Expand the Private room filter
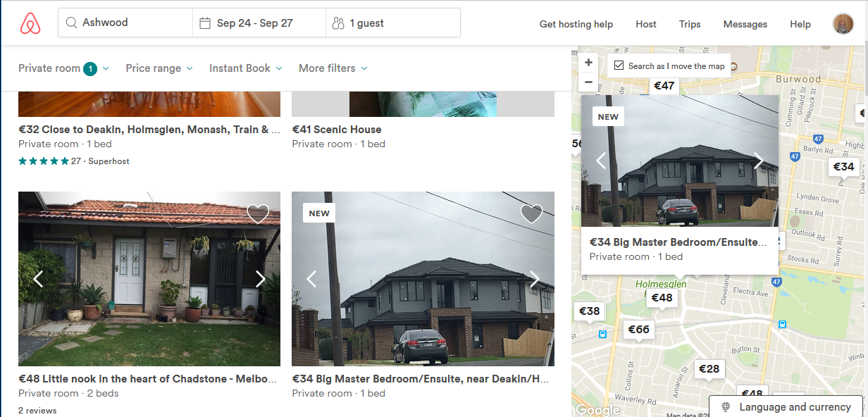The height and width of the screenshot is (417, 868). [x=64, y=68]
